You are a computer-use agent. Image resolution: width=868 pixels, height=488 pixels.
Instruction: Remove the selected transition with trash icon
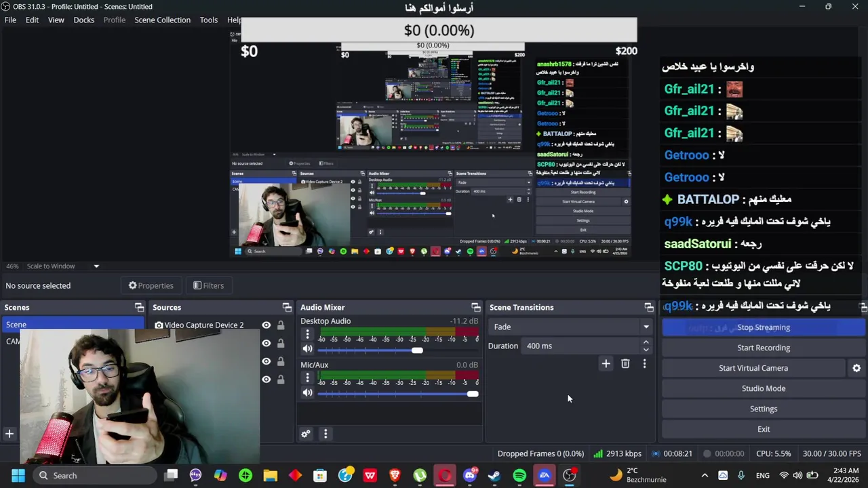coord(625,364)
